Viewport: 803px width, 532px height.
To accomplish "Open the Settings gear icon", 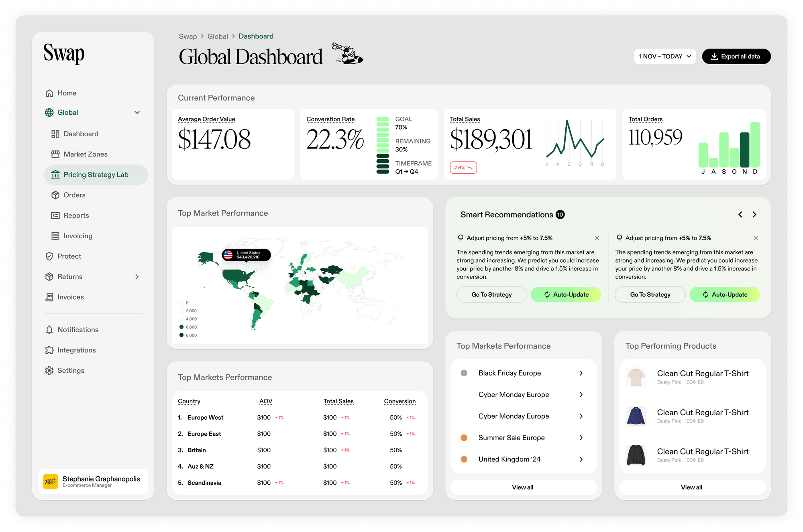I will coord(49,370).
